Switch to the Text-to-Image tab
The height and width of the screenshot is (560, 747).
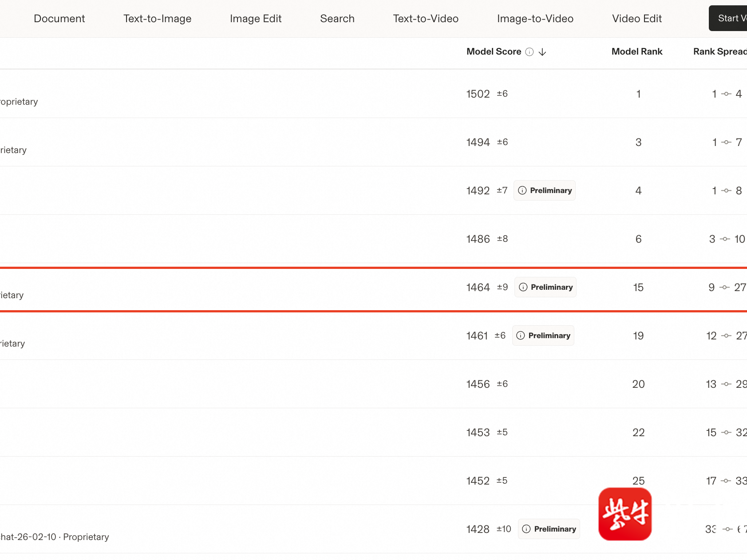pos(157,19)
